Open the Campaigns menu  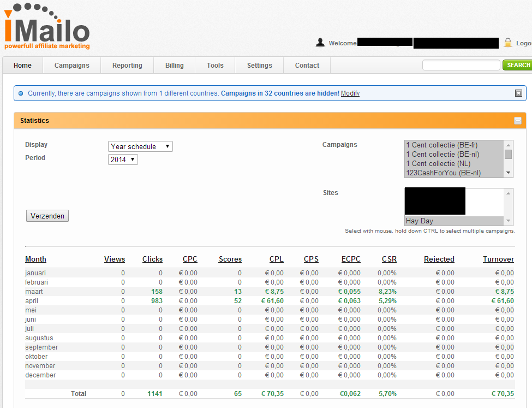pos(71,65)
